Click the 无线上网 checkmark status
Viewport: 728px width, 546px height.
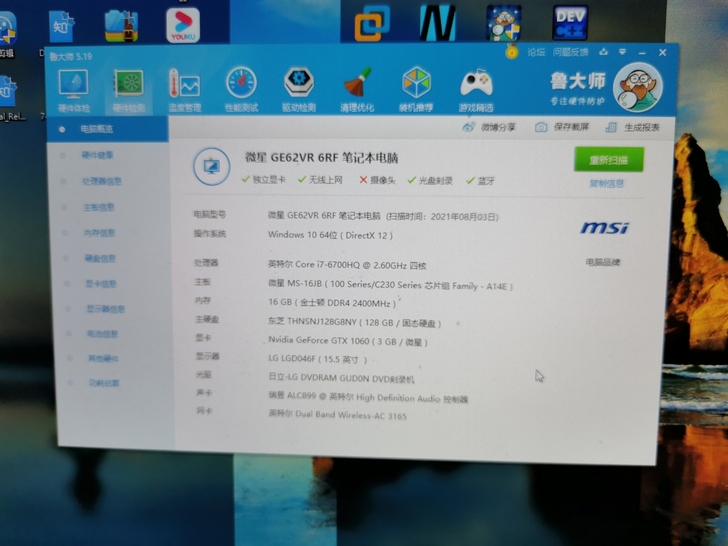[320, 180]
